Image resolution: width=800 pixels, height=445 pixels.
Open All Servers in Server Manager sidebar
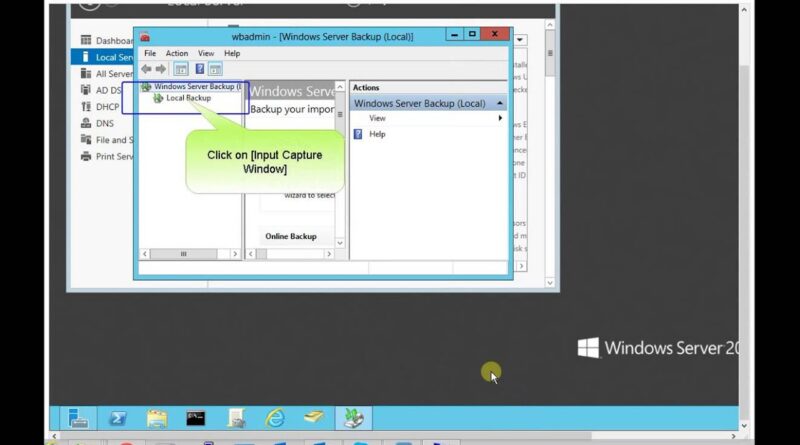click(107, 74)
